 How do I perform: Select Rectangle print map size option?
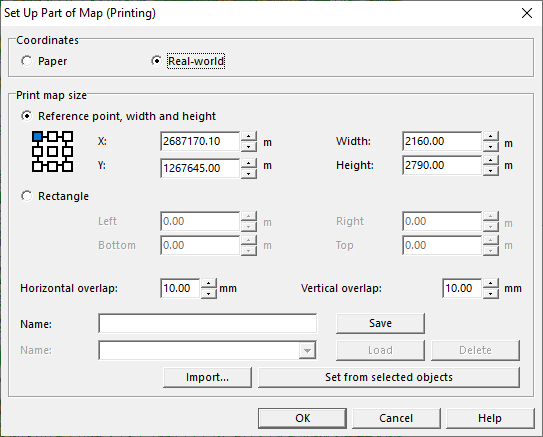[x=26, y=196]
